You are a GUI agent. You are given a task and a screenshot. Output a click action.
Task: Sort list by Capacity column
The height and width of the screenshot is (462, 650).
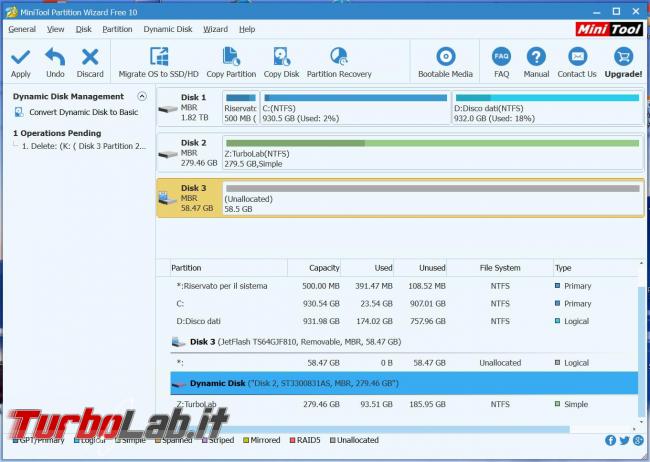pos(314,268)
